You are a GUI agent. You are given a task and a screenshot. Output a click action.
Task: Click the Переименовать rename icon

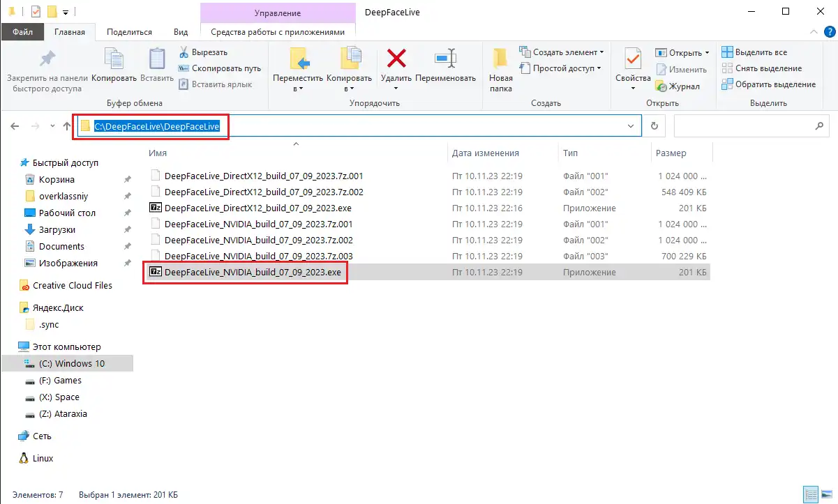445,59
